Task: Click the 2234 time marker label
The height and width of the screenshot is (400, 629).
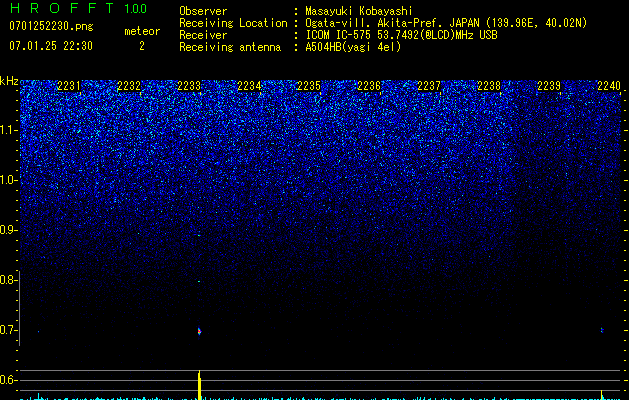Action: coord(249,86)
